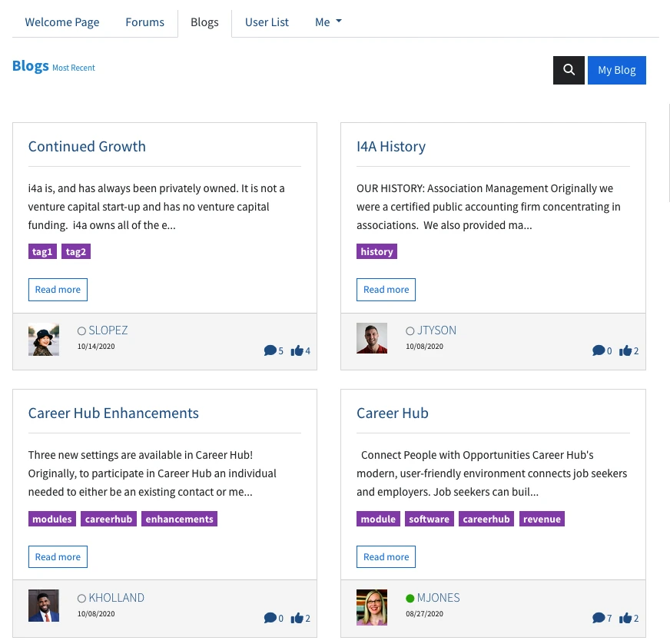Switch to the Forums tab
The image size is (670, 644).
point(144,22)
